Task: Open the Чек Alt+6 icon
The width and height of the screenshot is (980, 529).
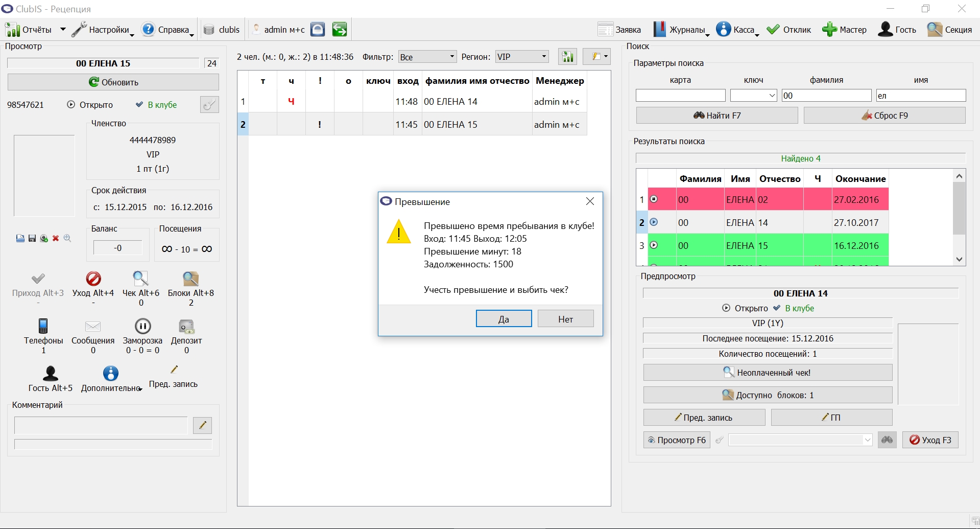Action: click(140, 279)
